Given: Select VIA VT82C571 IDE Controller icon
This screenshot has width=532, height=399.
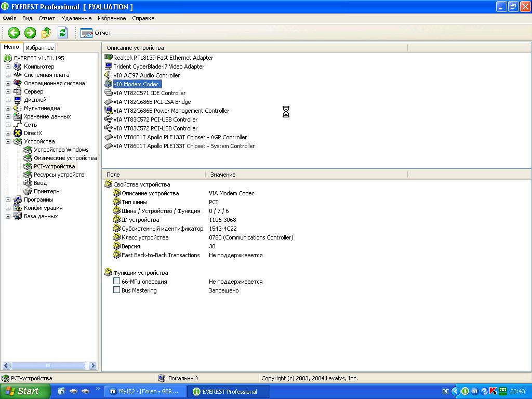Looking at the screenshot, I should pos(108,92).
